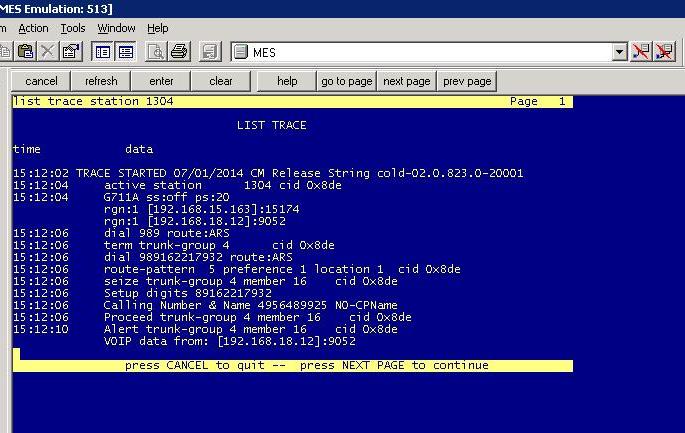The width and height of the screenshot is (685, 433).
Task: Toggle the second pane layout view button
Action: point(126,52)
